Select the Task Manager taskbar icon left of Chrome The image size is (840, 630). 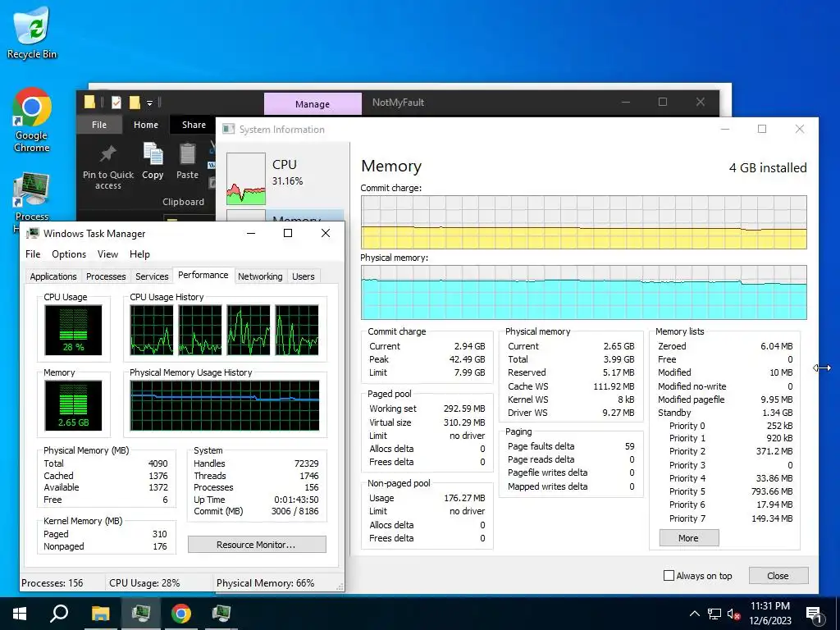(x=140, y=614)
